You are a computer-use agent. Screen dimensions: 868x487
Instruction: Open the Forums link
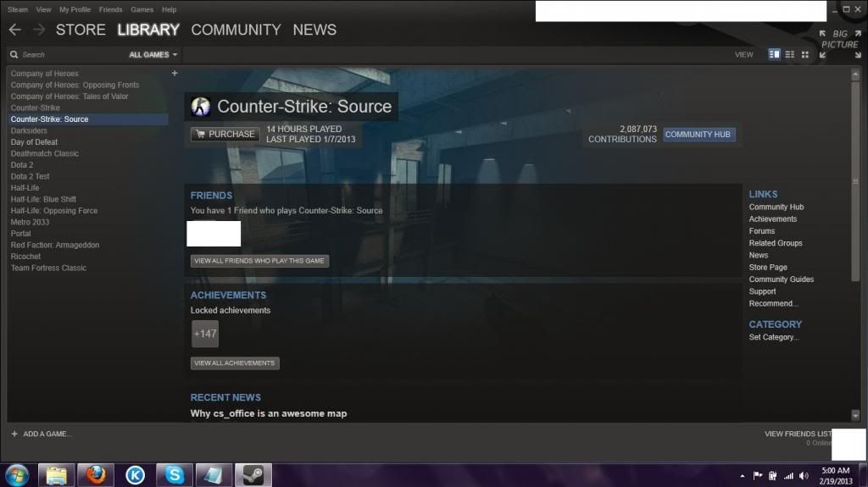(762, 231)
